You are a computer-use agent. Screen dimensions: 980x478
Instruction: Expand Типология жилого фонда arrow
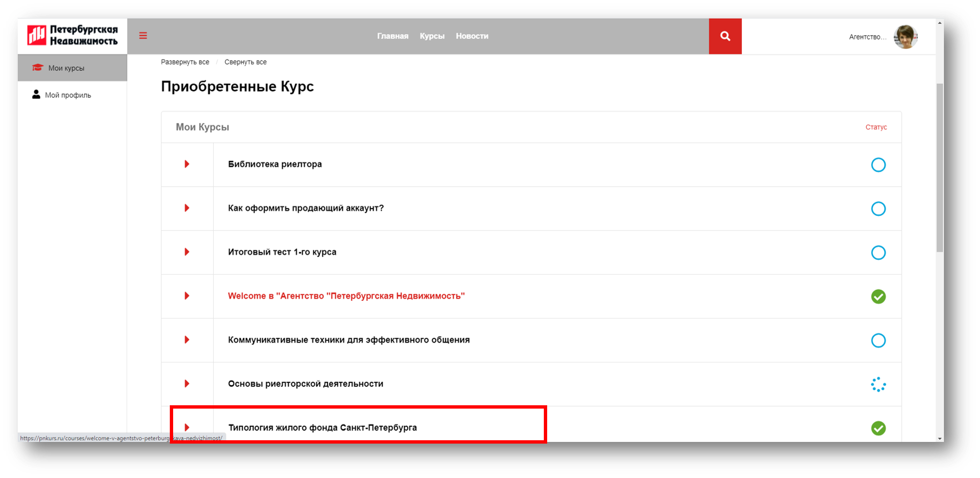pyautogui.click(x=187, y=427)
